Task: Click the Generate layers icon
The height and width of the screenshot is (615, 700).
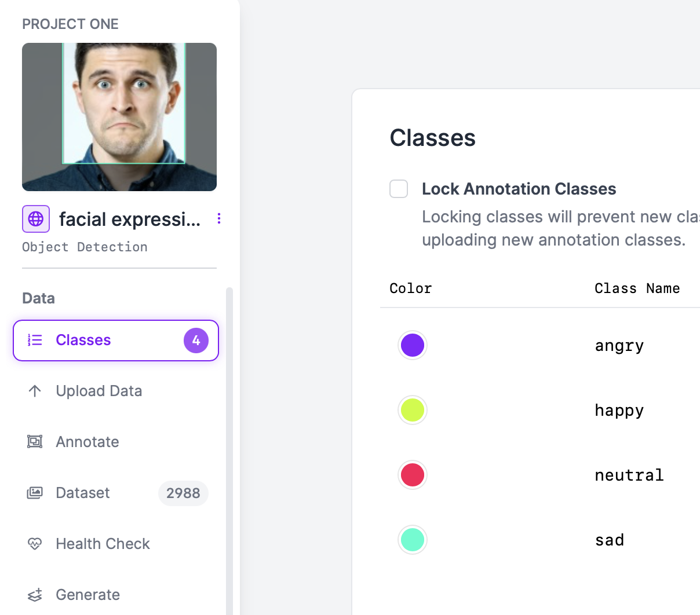Action: click(x=35, y=595)
